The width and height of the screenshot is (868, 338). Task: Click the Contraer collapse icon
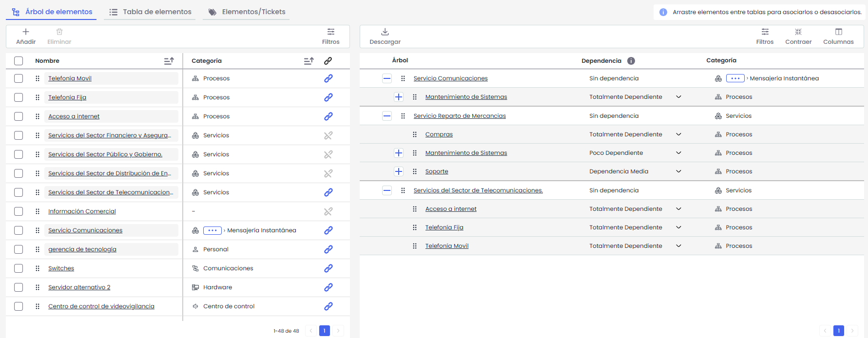tap(798, 32)
